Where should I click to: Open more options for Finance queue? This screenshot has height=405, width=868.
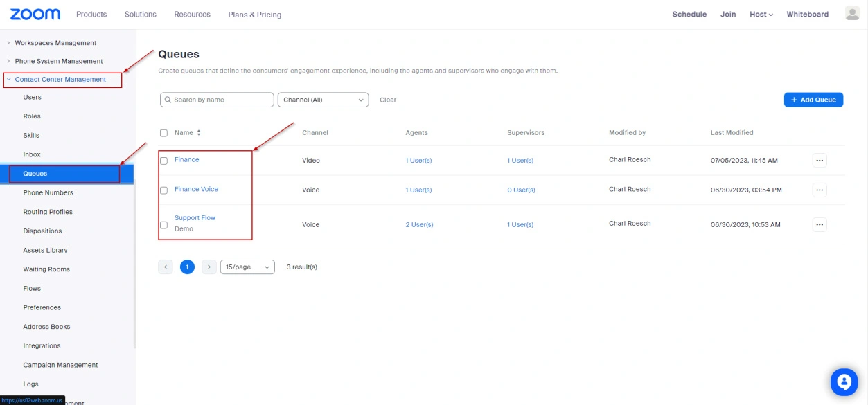820,161
